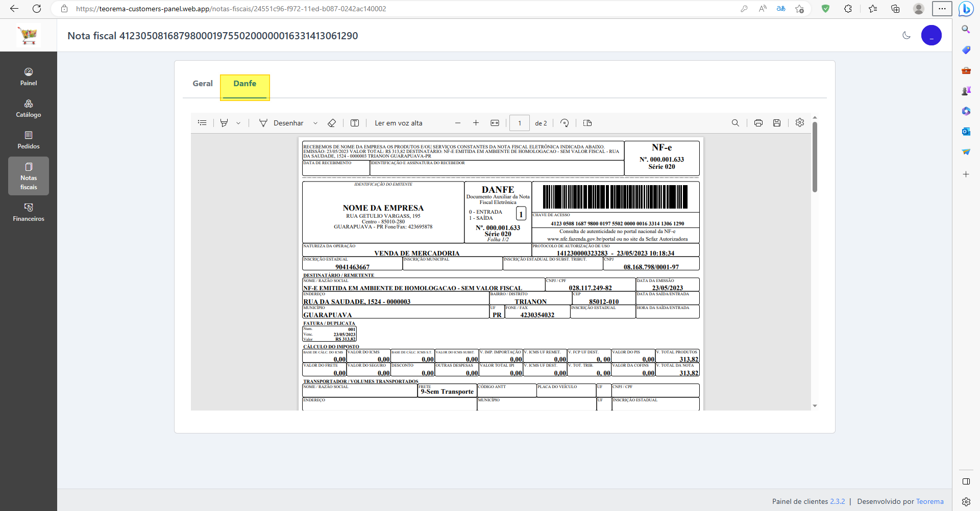Open browser collections icon
The width and height of the screenshot is (980, 511).
[x=895, y=9]
